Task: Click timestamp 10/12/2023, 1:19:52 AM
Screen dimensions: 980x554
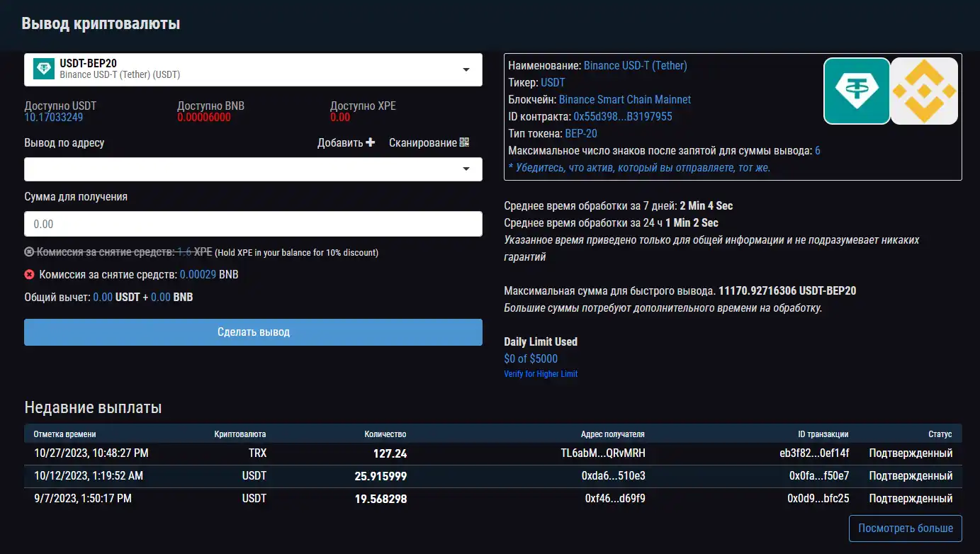Action: pyautogui.click(x=89, y=475)
